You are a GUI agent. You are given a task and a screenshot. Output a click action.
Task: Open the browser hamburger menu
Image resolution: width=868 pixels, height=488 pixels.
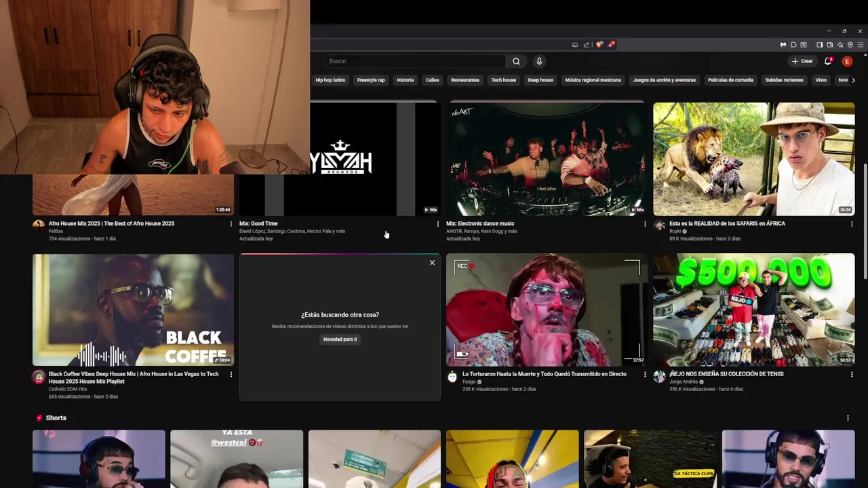tap(860, 45)
